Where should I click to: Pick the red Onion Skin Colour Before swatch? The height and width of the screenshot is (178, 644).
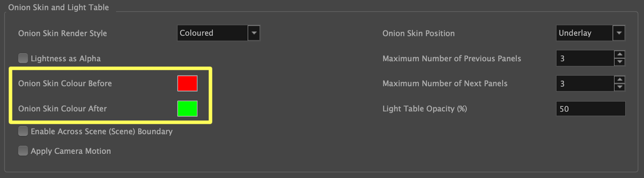(187, 84)
